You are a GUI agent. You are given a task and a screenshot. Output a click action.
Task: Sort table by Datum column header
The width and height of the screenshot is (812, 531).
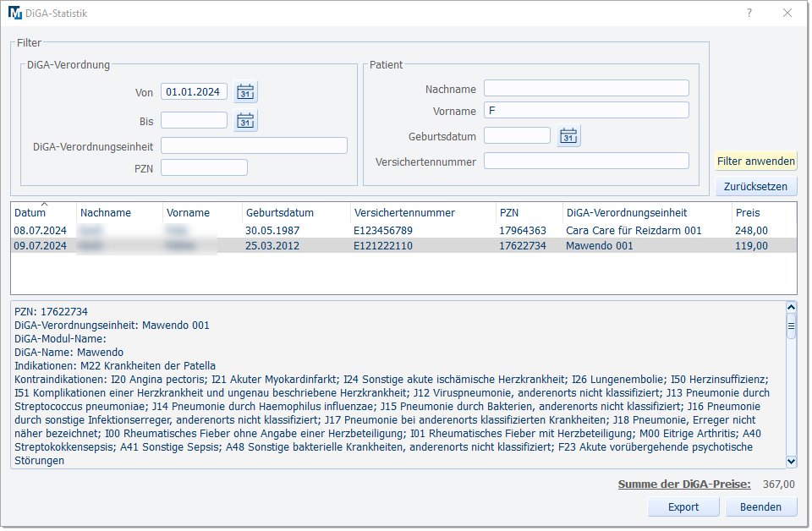pyautogui.click(x=30, y=213)
